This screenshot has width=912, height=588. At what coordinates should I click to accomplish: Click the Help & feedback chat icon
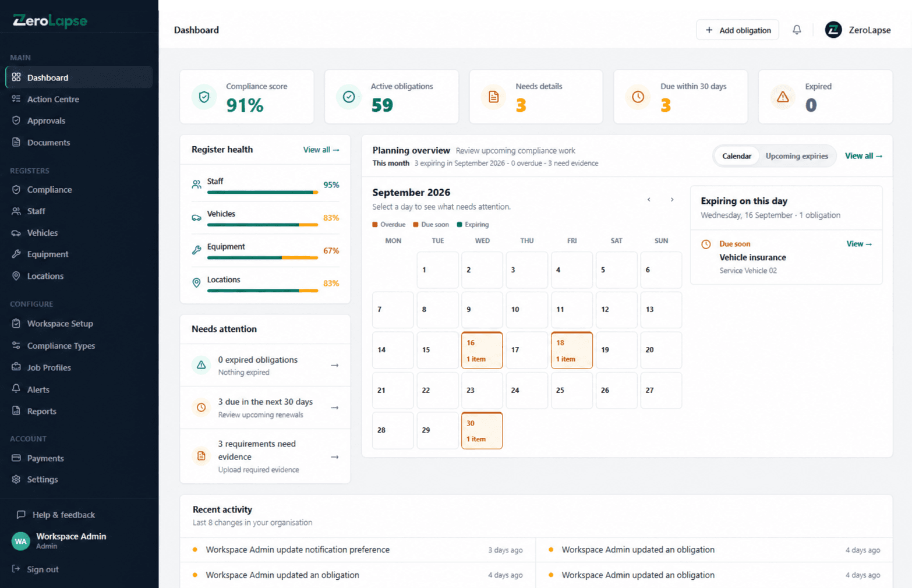point(21,515)
